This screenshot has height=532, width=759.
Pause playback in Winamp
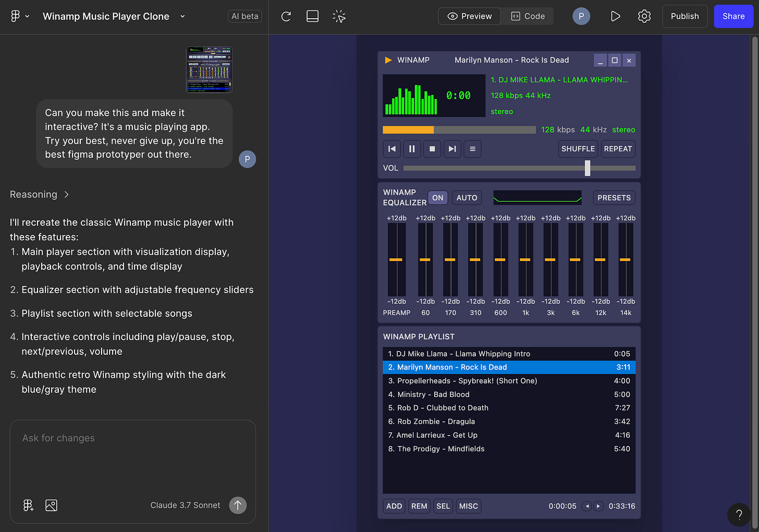[x=412, y=149]
